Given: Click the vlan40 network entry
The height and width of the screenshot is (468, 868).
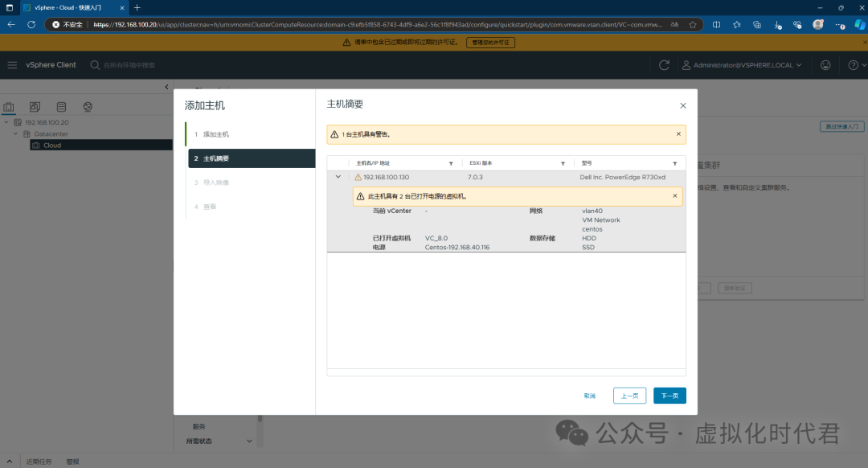Looking at the screenshot, I should [x=592, y=211].
